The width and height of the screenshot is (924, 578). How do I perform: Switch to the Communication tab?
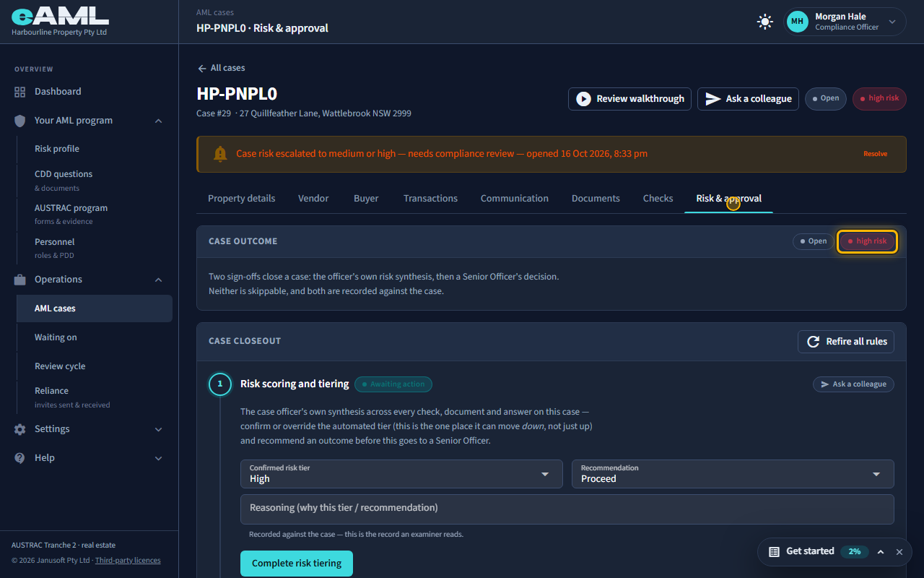(x=515, y=199)
